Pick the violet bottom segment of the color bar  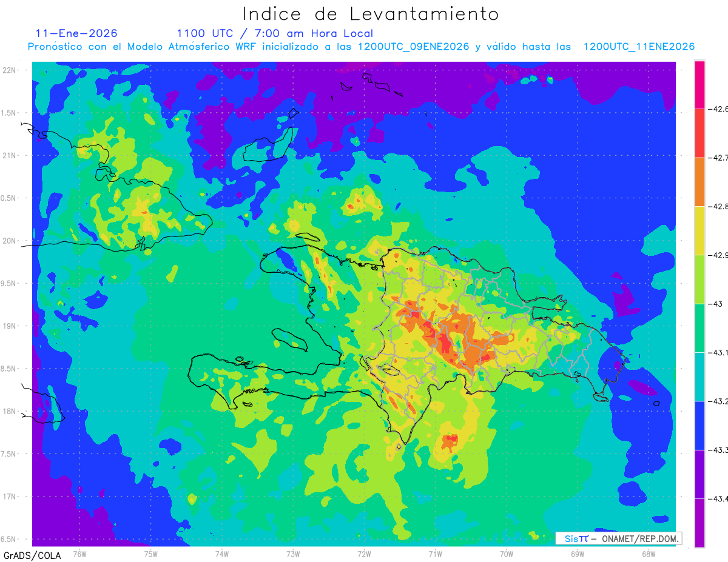(x=699, y=522)
